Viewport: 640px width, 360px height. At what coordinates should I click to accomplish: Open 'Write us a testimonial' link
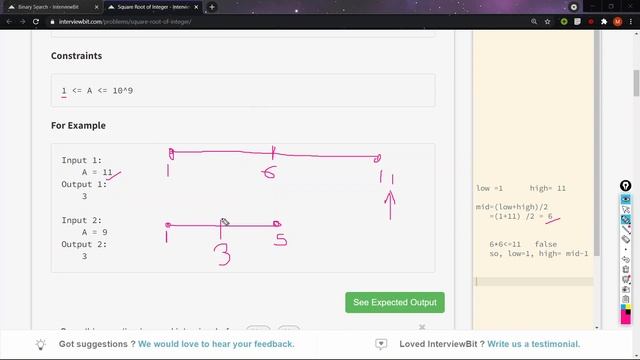(x=533, y=344)
